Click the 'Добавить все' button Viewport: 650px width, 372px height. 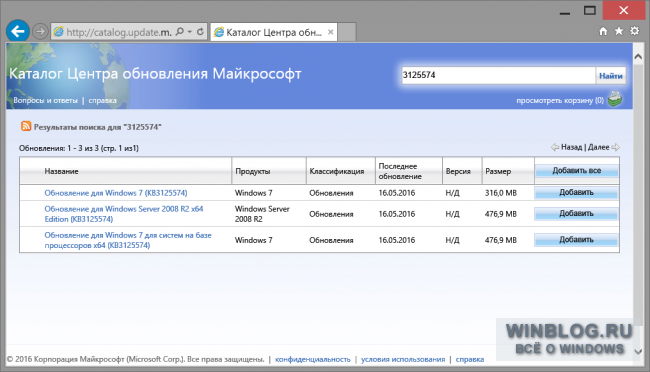[x=577, y=171]
